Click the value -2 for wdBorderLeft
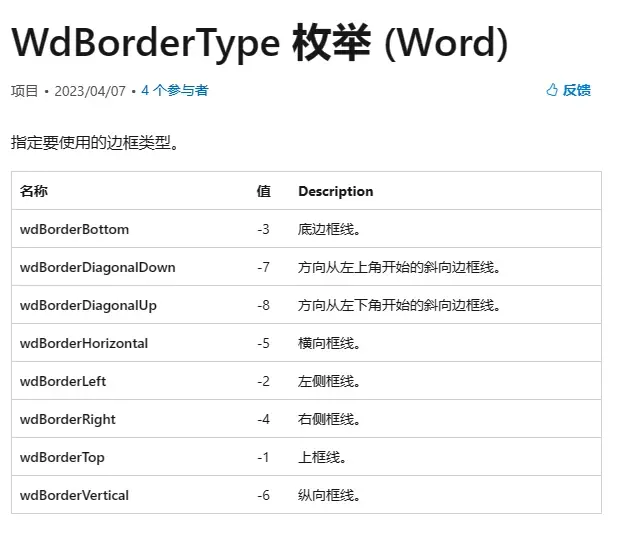 (263, 381)
